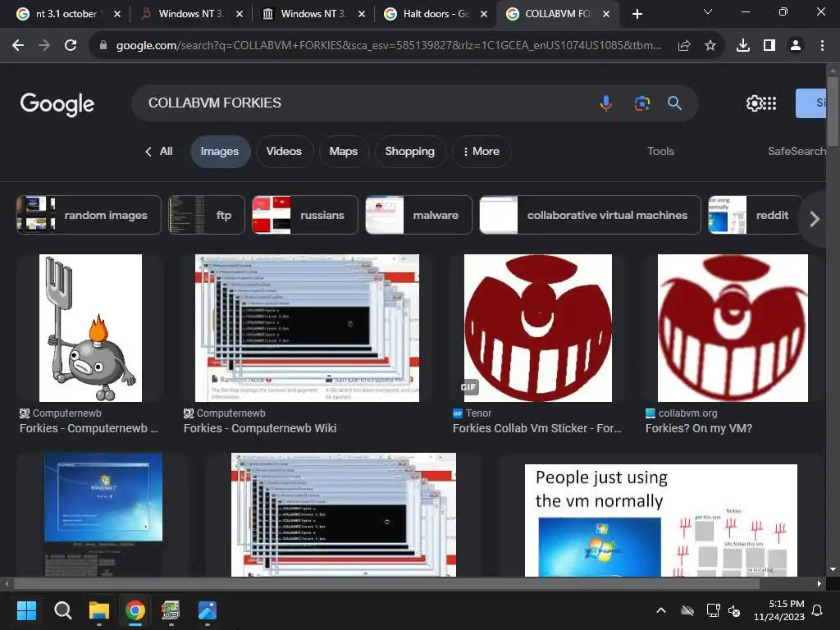Open the tab search chevron
This screenshot has height=630, width=840.
708,11
